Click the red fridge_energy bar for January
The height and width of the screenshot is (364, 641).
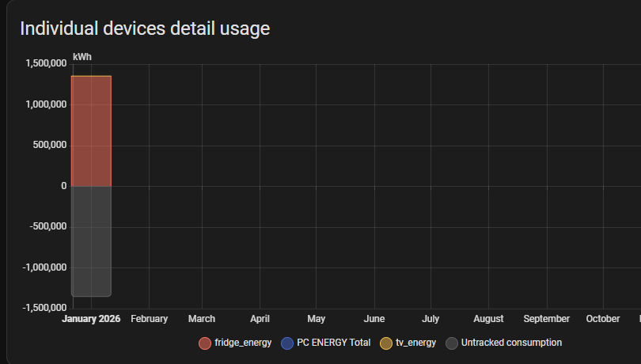pyautogui.click(x=91, y=131)
